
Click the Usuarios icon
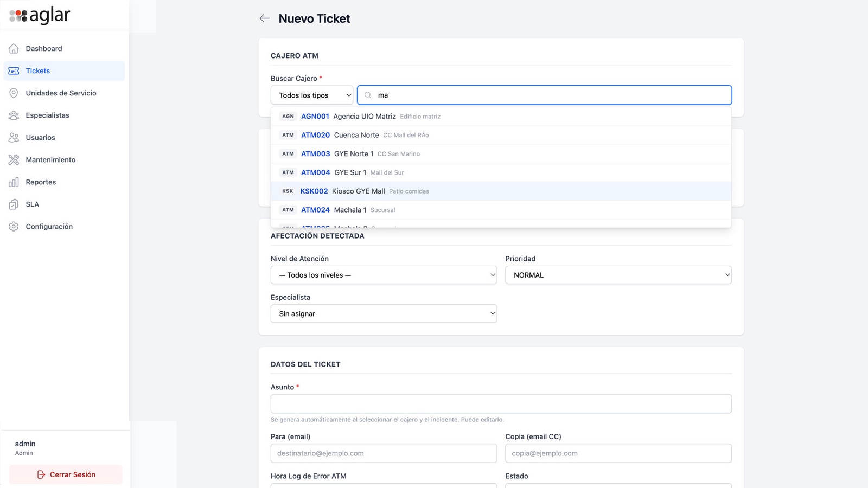pos(14,138)
